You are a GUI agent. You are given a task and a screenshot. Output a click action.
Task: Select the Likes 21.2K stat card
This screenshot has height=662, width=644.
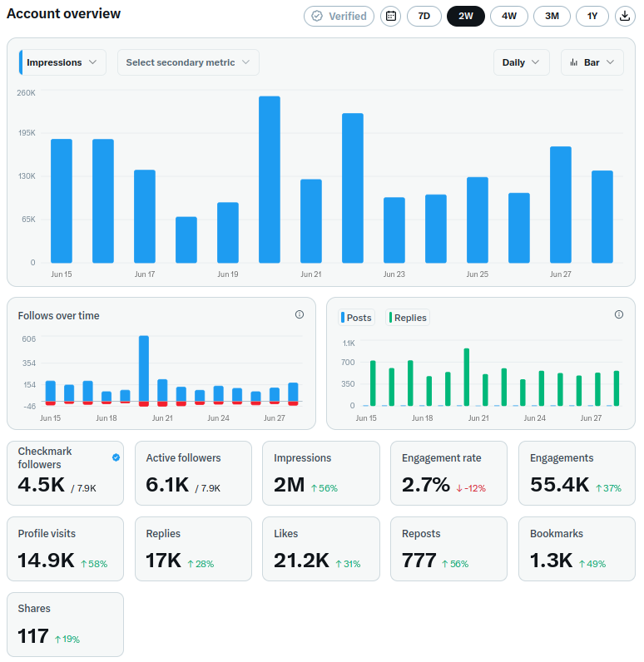(x=321, y=549)
